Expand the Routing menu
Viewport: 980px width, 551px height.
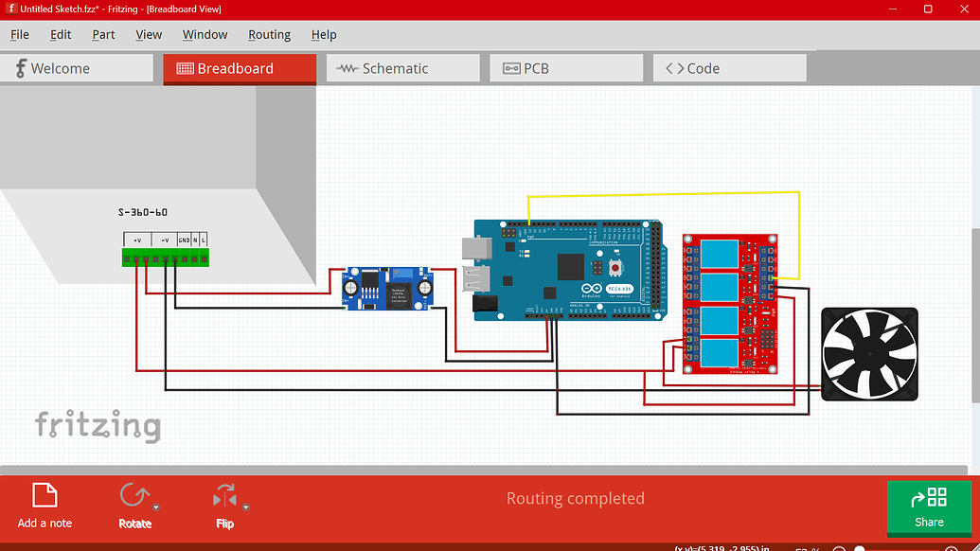click(x=269, y=34)
